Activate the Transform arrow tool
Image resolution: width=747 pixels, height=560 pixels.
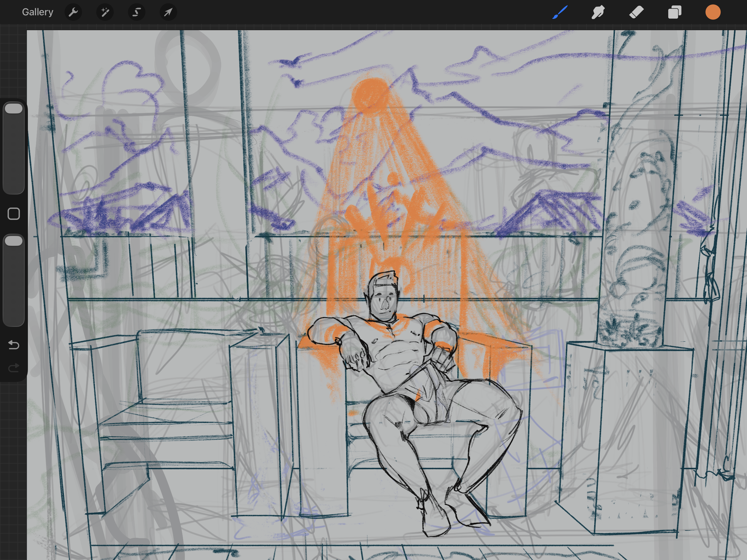(x=168, y=12)
